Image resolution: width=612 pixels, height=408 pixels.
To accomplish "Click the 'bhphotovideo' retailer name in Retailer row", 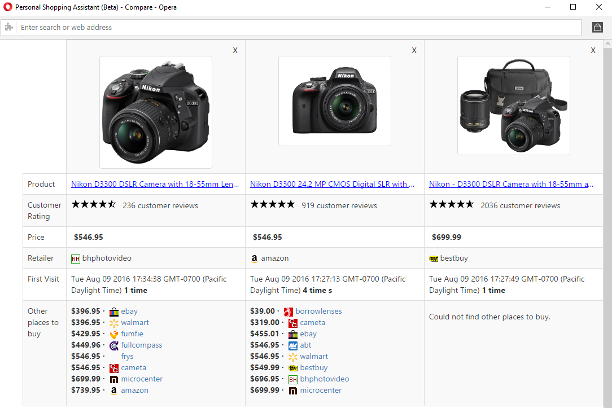I will (x=107, y=258).
